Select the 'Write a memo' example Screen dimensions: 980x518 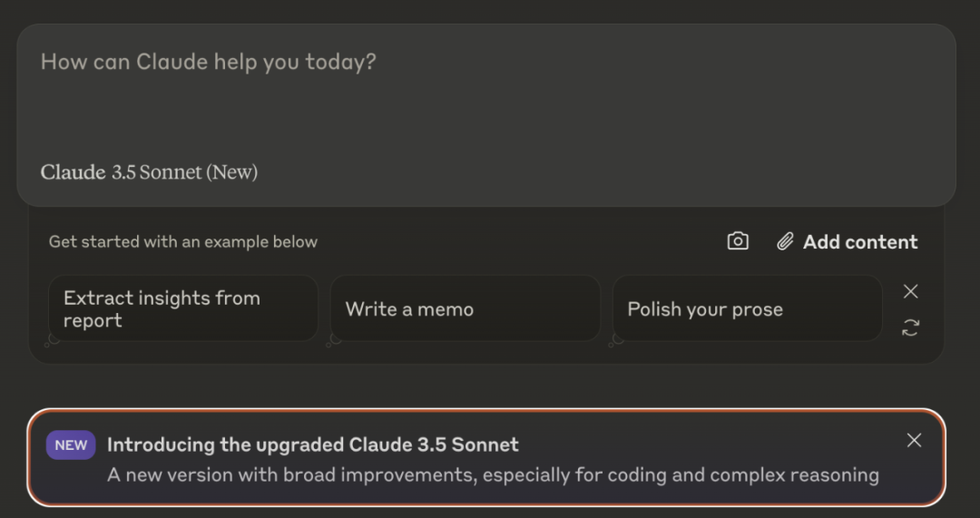(x=464, y=308)
